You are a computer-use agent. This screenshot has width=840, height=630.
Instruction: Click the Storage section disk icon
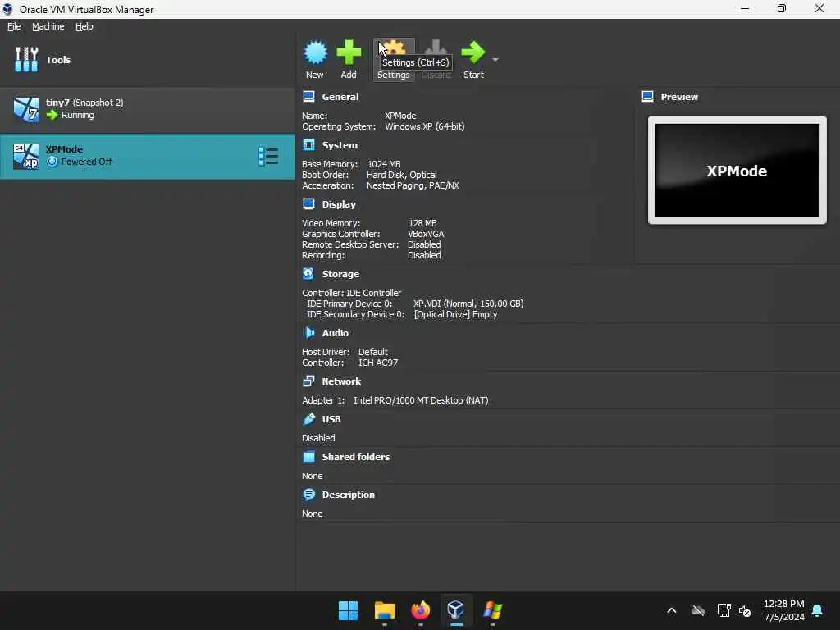pyautogui.click(x=308, y=273)
